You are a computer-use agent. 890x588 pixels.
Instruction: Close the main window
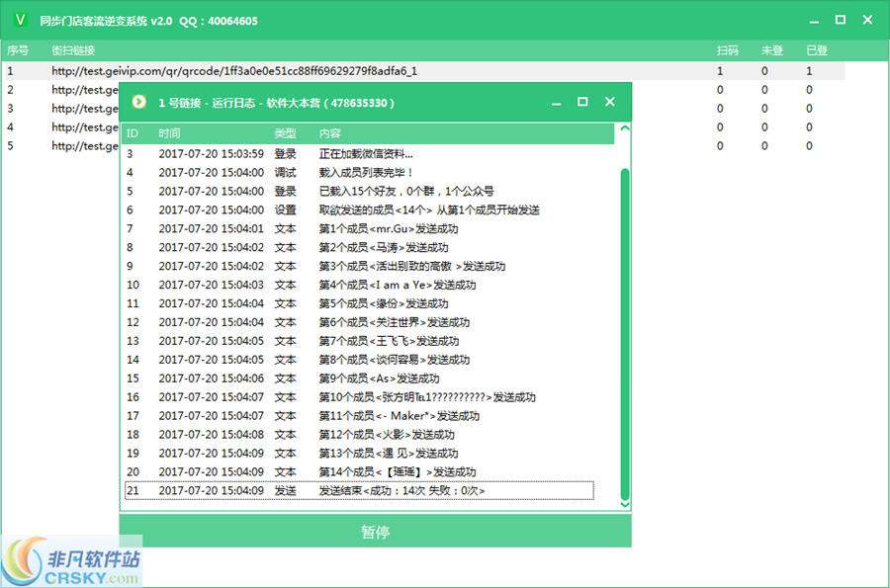point(867,20)
